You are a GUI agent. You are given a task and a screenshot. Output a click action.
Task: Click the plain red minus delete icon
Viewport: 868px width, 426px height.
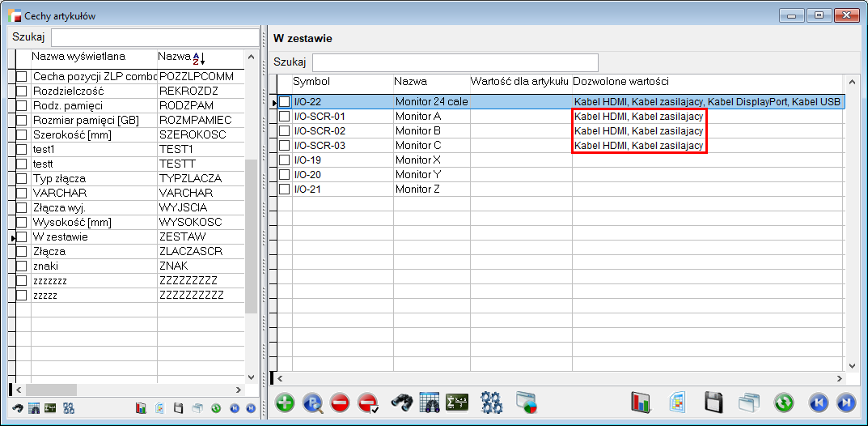pyautogui.click(x=340, y=403)
